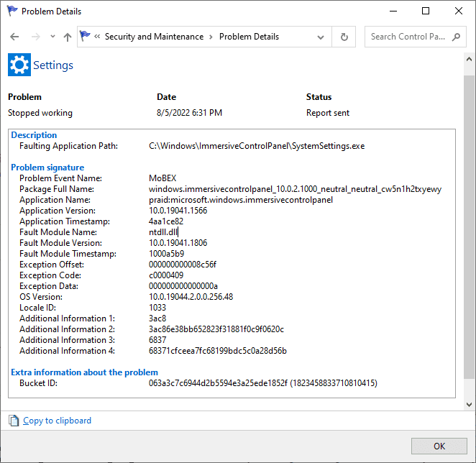The width and height of the screenshot is (476, 463).
Task: Click Fault Module Timestamp 1000a5b9
Action: (x=166, y=254)
